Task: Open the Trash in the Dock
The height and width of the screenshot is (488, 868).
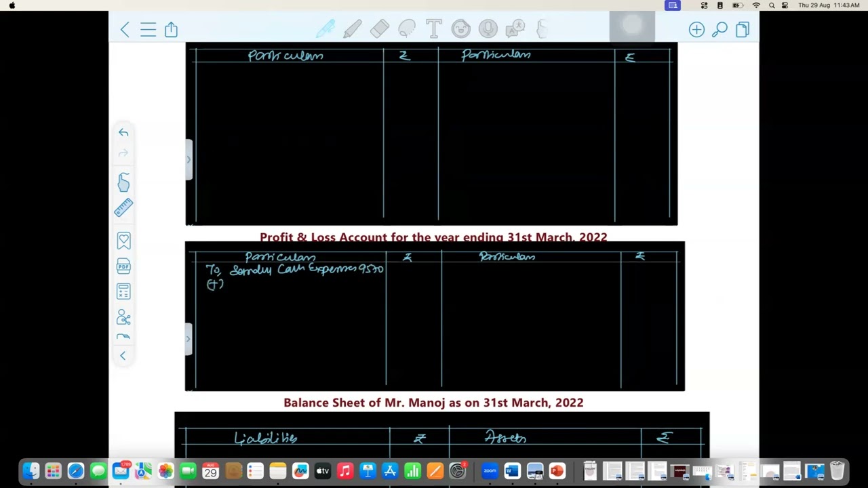Action: coord(837,470)
